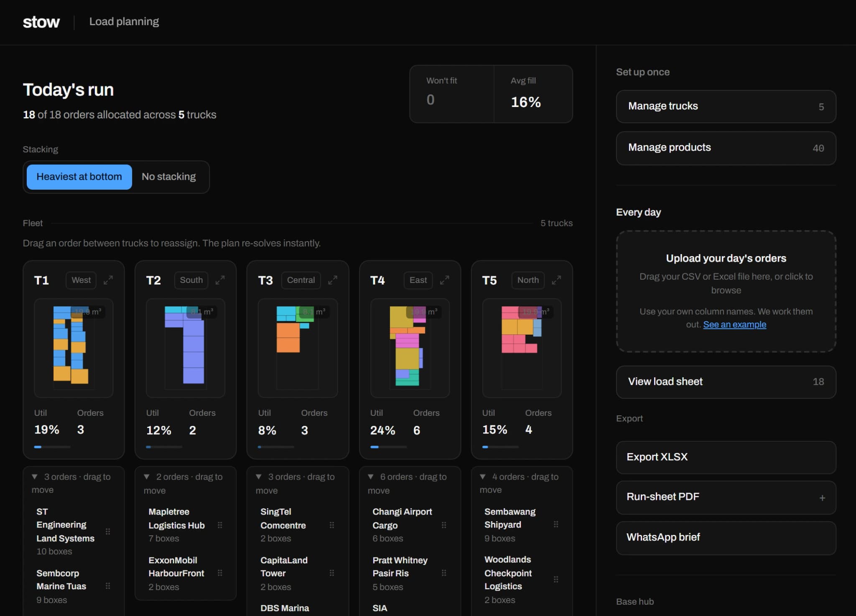Screen dimensions: 856x616
Task: Select Heaviest at bottom stacking
Action: point(79,177)
